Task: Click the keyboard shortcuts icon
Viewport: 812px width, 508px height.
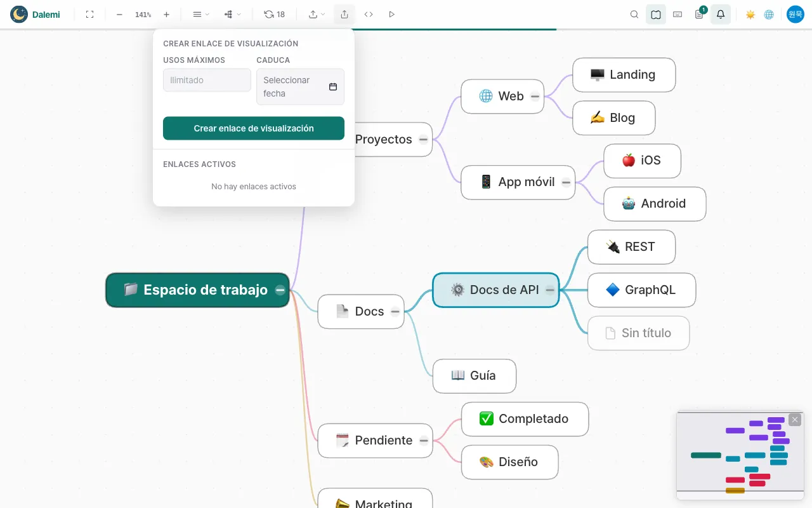Action: tap(678, 14)
